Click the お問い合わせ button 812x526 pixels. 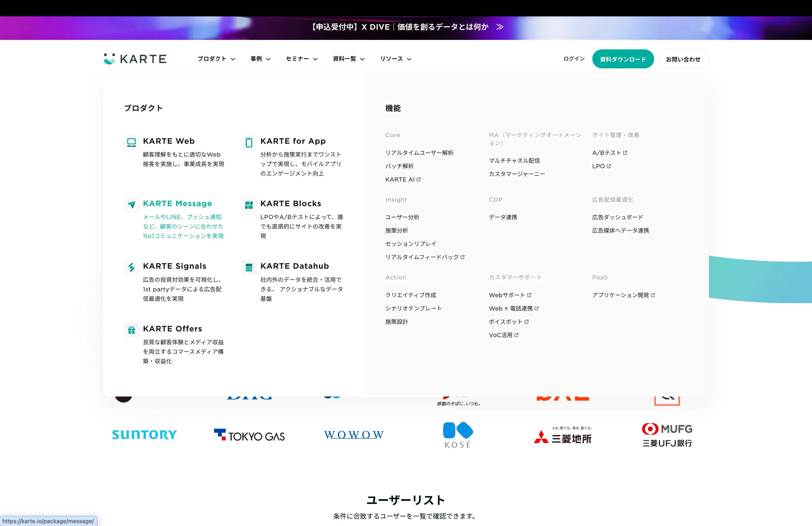(x=683, y=59)
